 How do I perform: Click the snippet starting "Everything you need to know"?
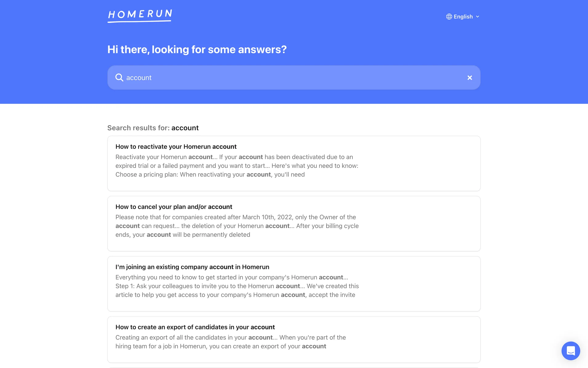coord(237,286)
